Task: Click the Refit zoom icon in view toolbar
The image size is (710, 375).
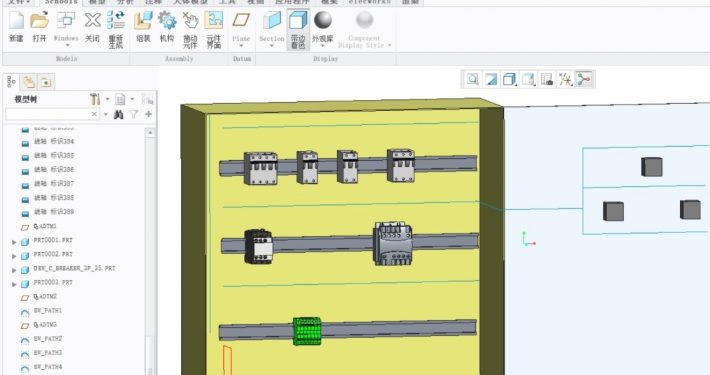Action: coord(473,80)
